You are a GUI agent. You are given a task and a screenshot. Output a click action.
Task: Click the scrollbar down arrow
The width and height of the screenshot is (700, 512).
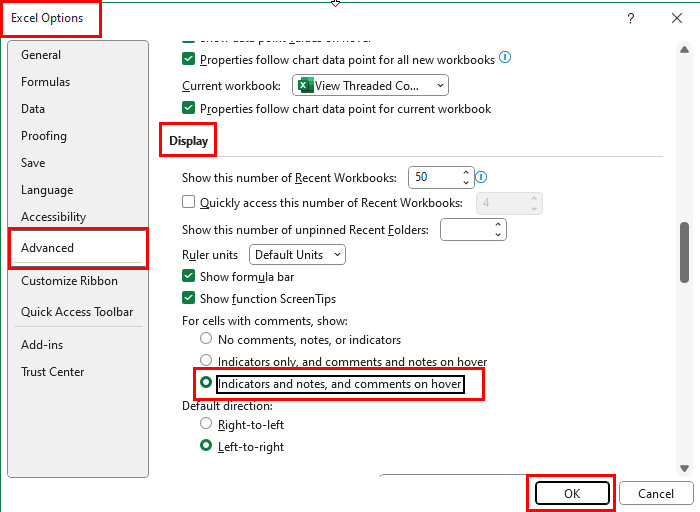pyautogui.click(x=684, y=468)
